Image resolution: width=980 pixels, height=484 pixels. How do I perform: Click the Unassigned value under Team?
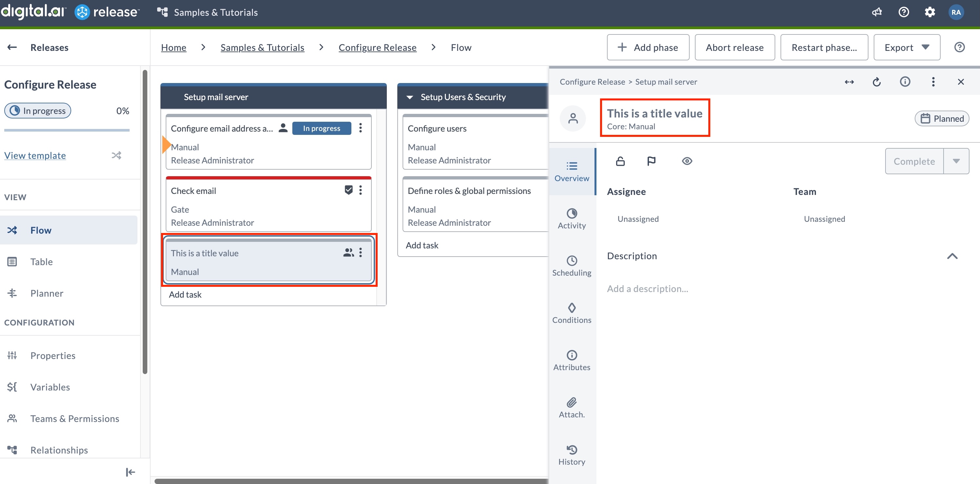pyautogui.click(x=824, y=219)
